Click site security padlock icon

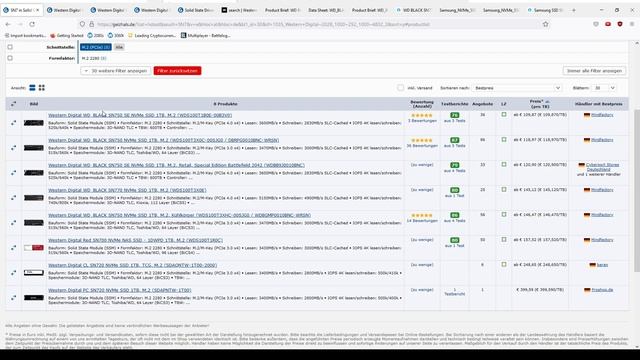91,24
